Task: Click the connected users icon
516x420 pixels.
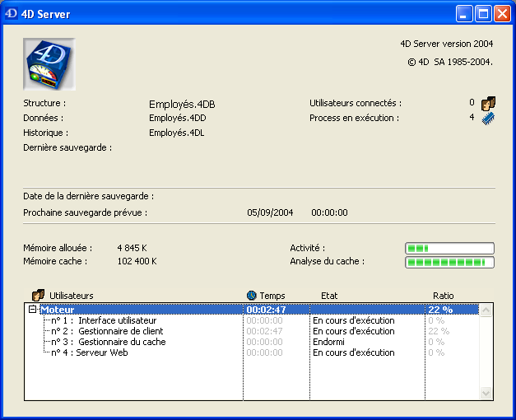Action: [x=488, y=104]
